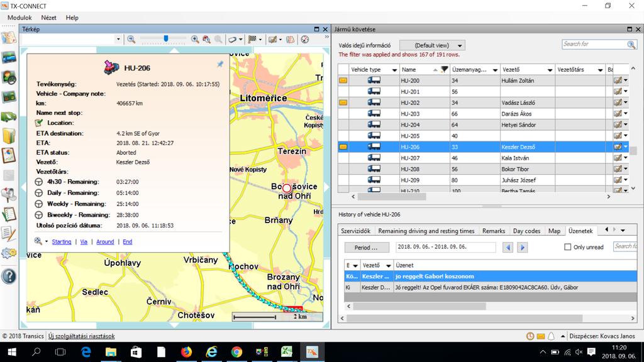
Task: Open the yellow folder sidebar module
Action: pyautogui.click(x=9, y=136)
